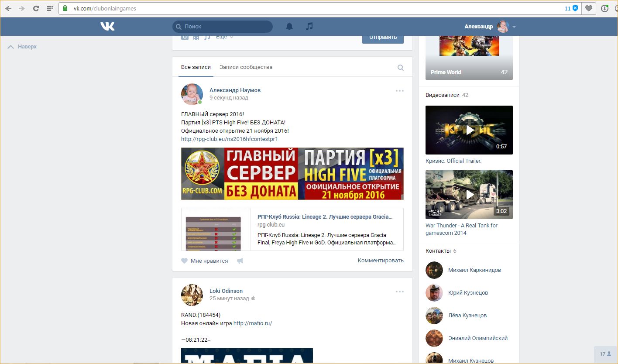Click the VK logo in the header
The image size is (618, 364).
click(x=107, y=27)
